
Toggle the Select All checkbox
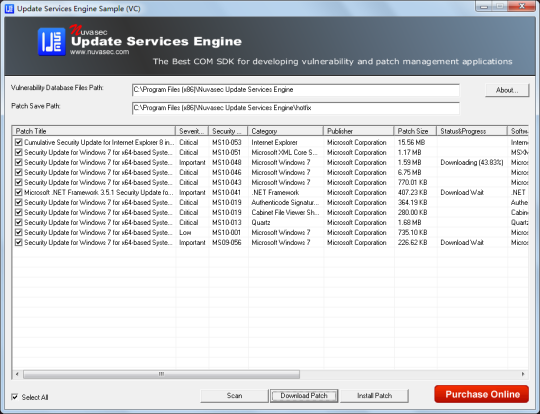click(14, 397)
